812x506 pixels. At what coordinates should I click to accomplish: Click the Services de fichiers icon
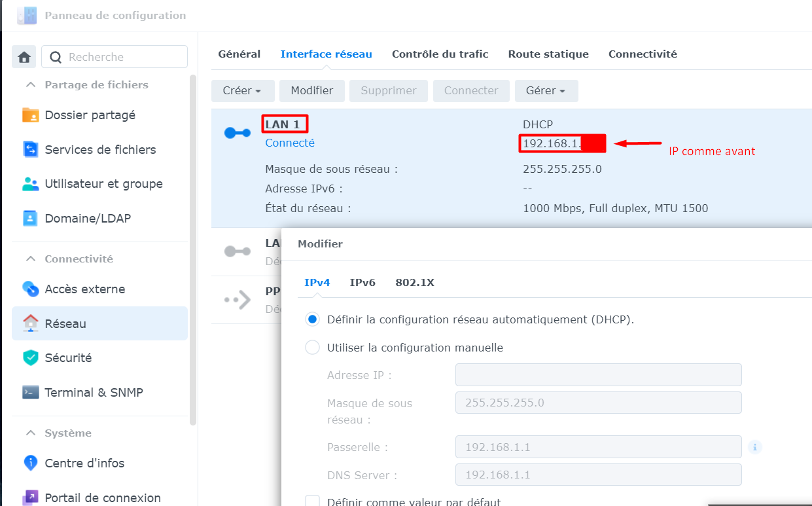click(31, 149)
